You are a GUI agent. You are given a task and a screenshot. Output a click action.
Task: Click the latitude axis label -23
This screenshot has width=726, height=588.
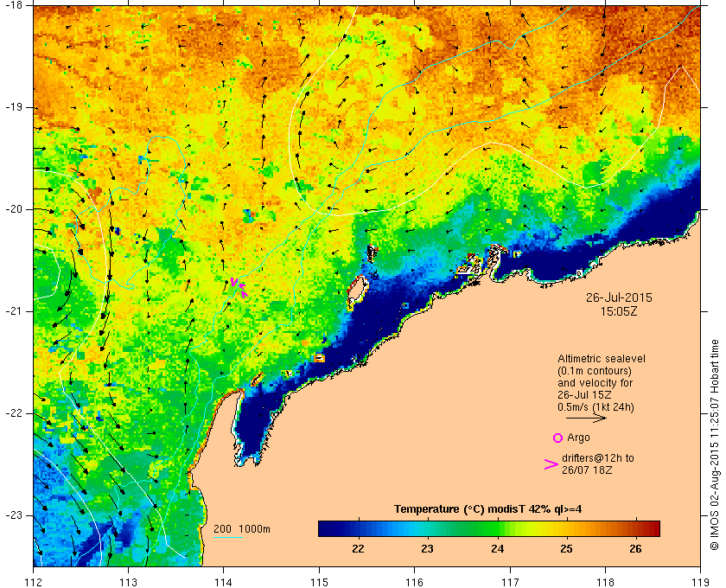(14, 515)
